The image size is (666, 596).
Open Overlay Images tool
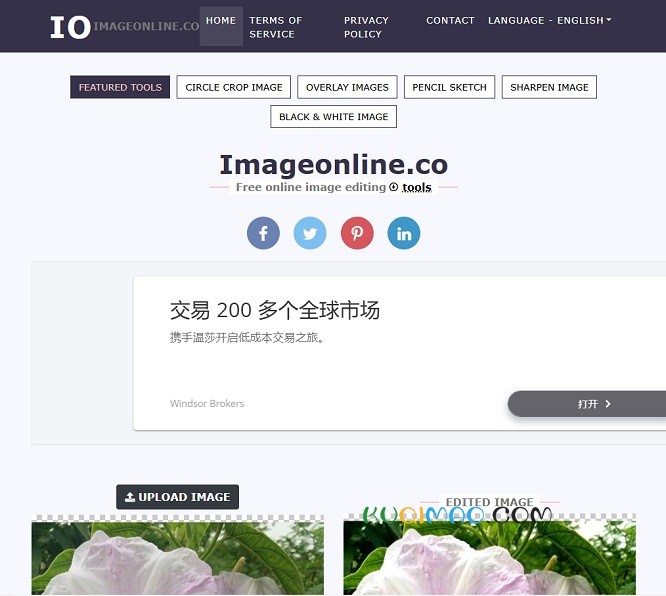pos(347,87)
